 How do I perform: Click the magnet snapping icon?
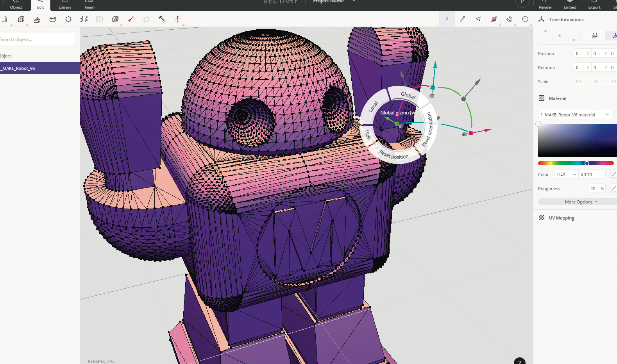point(509,19)
